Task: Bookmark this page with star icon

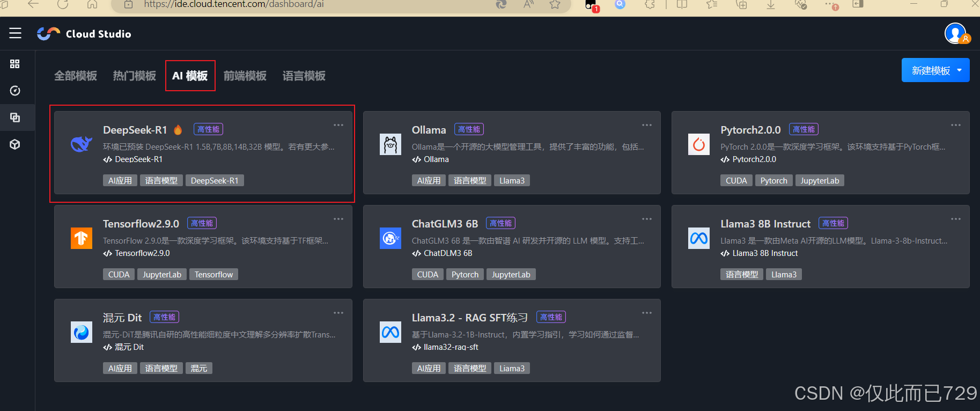Action: pyautogui.click(x=555, y=4)
